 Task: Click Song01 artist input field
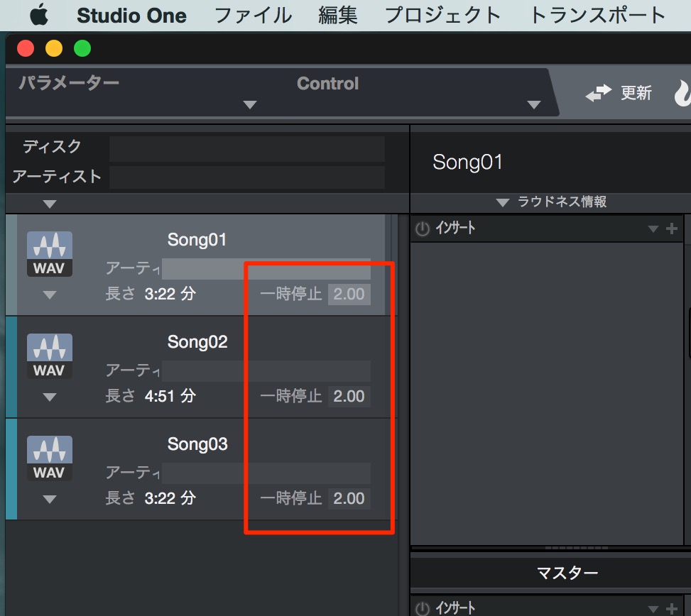(266, 268)
